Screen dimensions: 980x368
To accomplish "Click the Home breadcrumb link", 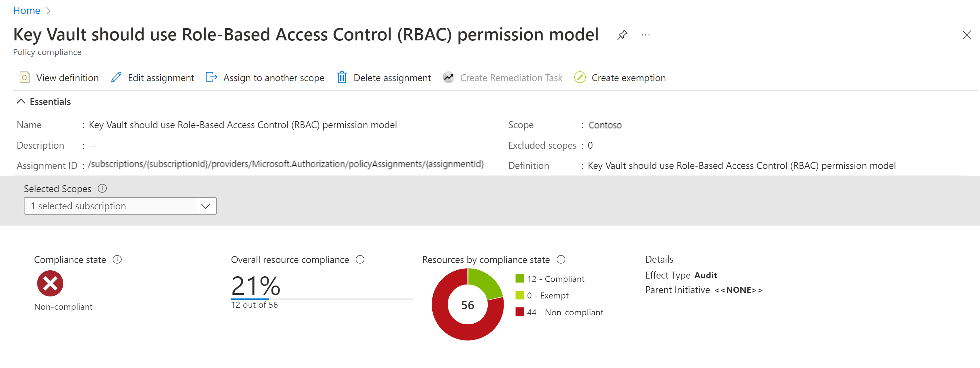I will tap(27, 9).
